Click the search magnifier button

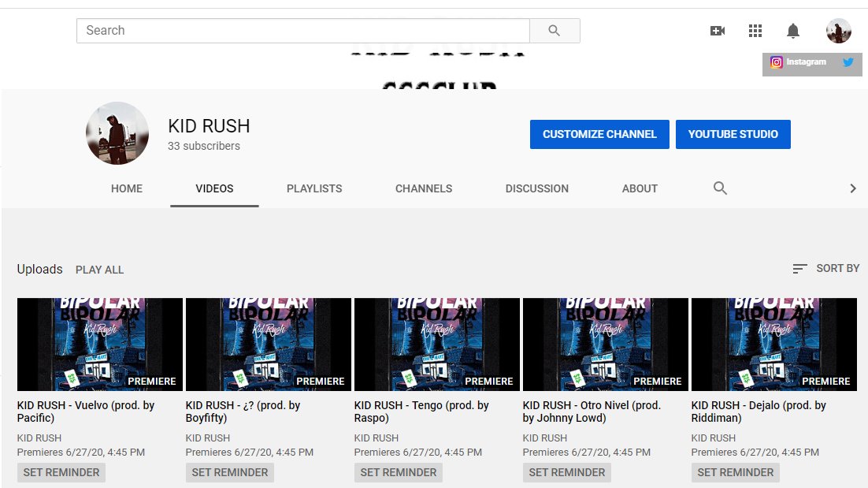555,31
